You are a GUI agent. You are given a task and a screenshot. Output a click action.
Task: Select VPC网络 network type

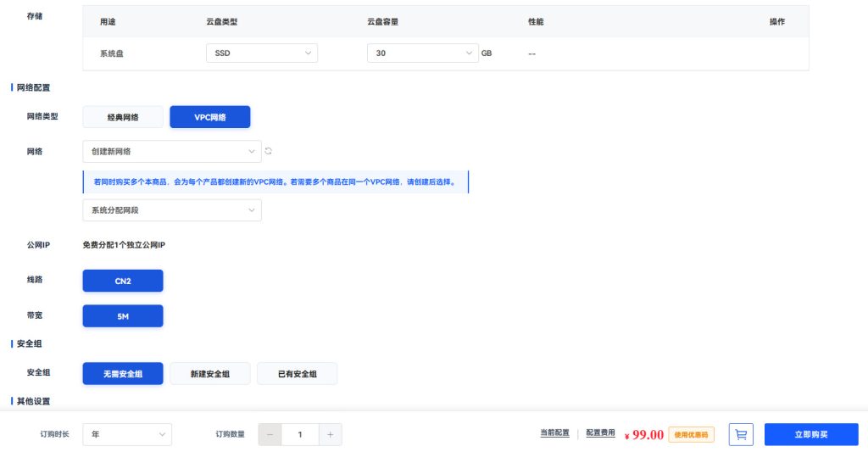coord(210,117)
